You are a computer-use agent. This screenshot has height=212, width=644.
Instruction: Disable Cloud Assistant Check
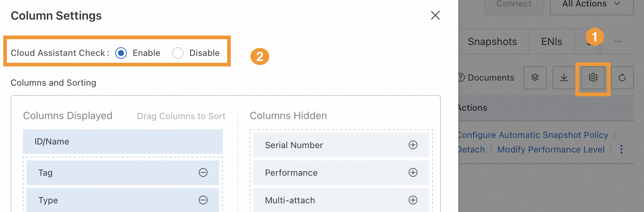point(178,53)
